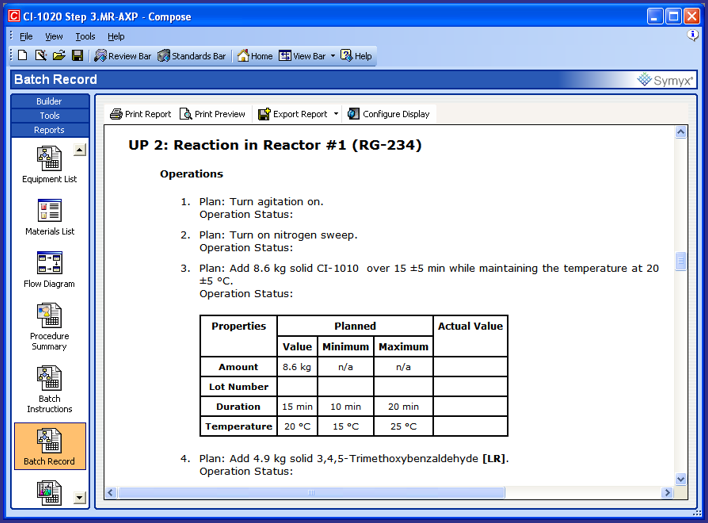
Task: Go to Home in toolbar
Action: (x=255, y=56)
